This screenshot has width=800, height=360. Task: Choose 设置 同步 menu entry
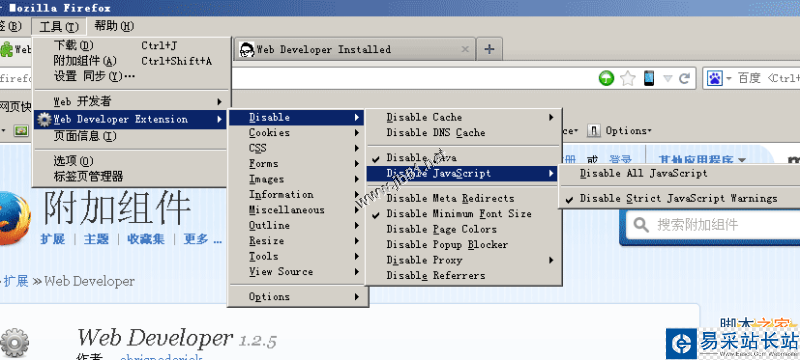(132, 76)
